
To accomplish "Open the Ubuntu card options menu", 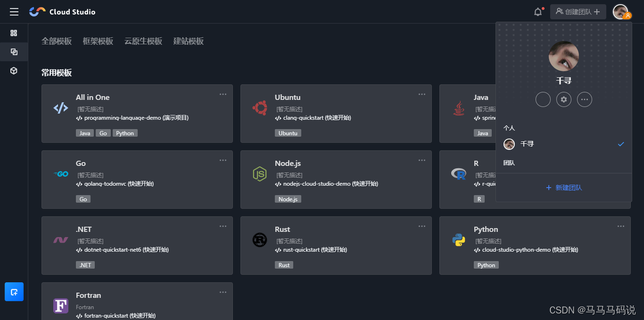I will (422, 94).
